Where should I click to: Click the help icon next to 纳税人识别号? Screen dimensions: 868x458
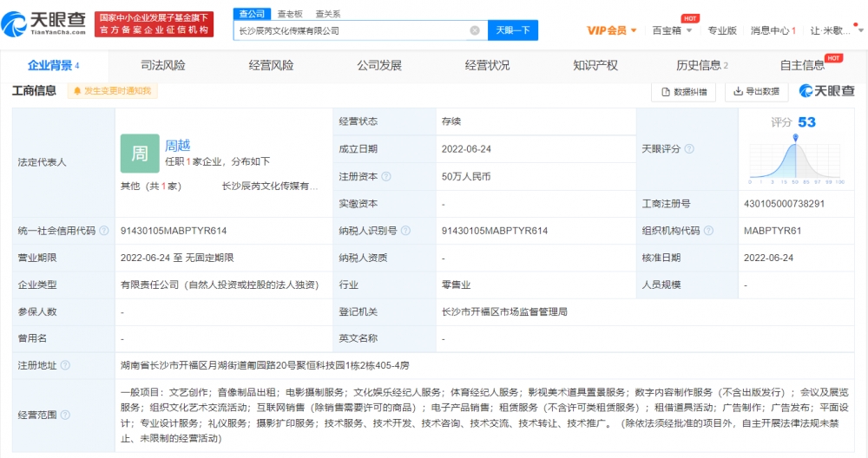[x=405, y=231]
